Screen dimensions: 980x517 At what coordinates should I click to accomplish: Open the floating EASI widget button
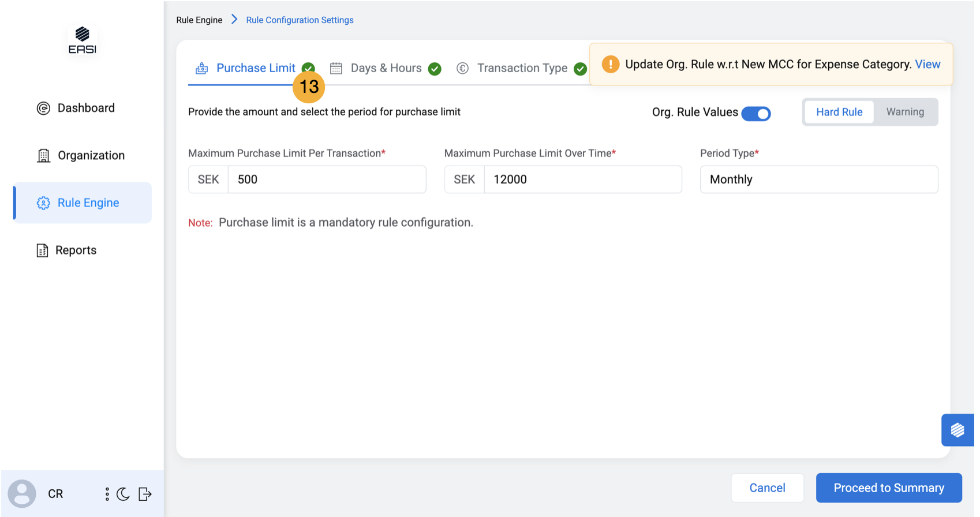[957, 430]
